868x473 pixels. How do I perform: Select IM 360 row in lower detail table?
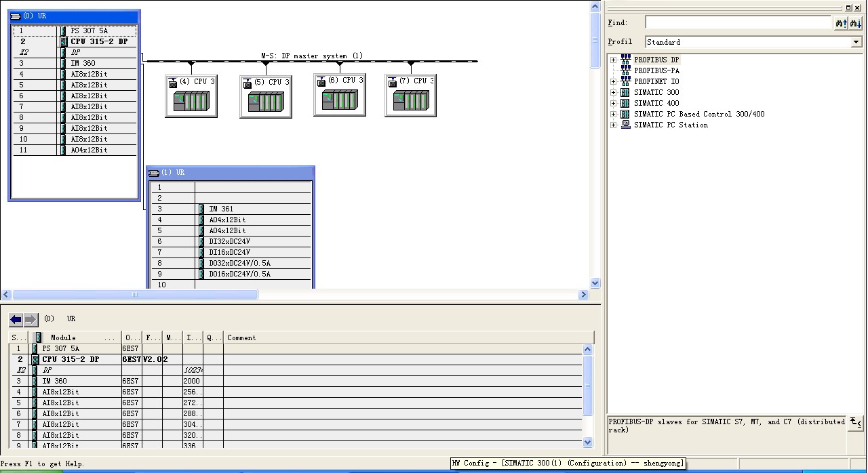tap(296, 382)
